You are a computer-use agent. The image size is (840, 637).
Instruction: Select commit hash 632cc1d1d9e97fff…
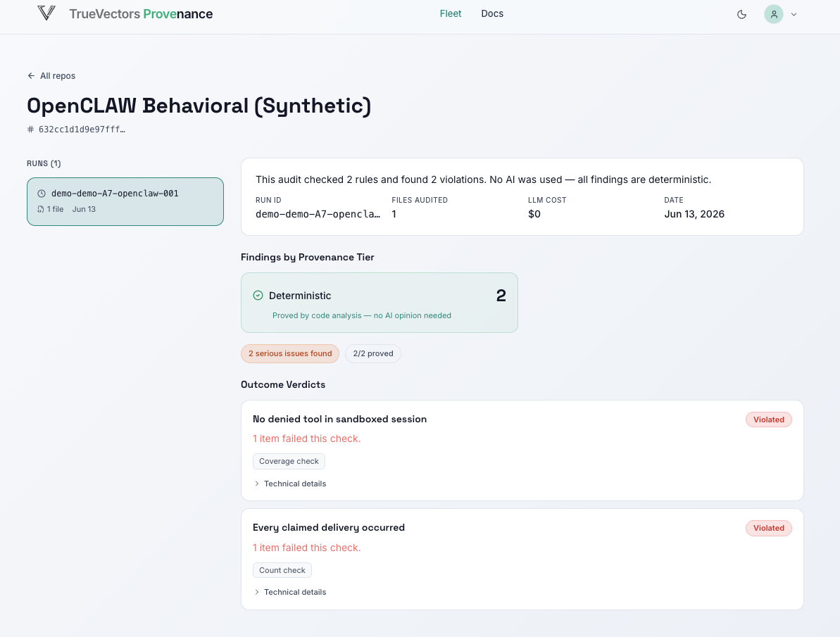point(82,129)
